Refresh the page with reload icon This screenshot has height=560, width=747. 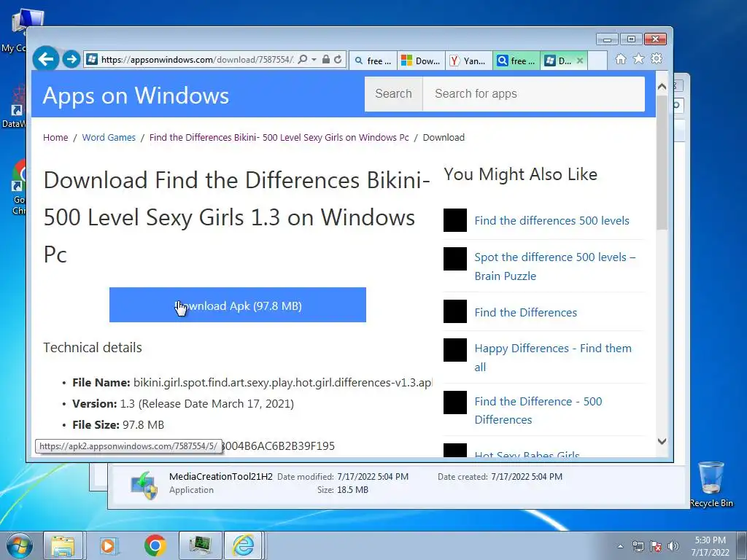(338, 60)
